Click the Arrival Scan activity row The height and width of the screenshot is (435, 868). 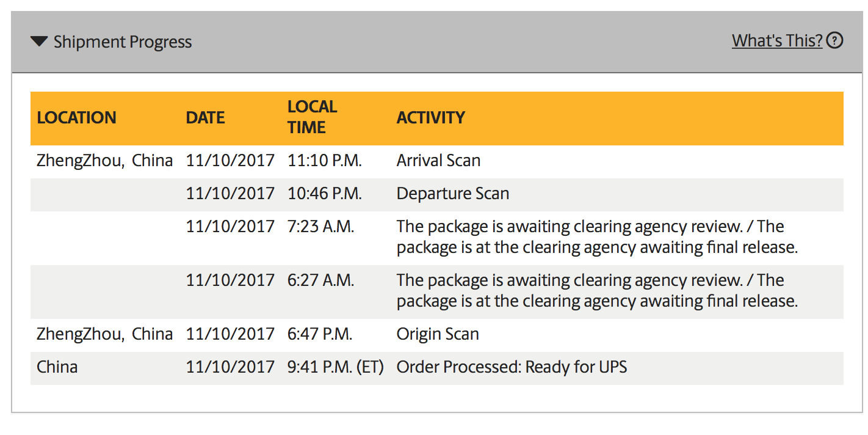437,161
